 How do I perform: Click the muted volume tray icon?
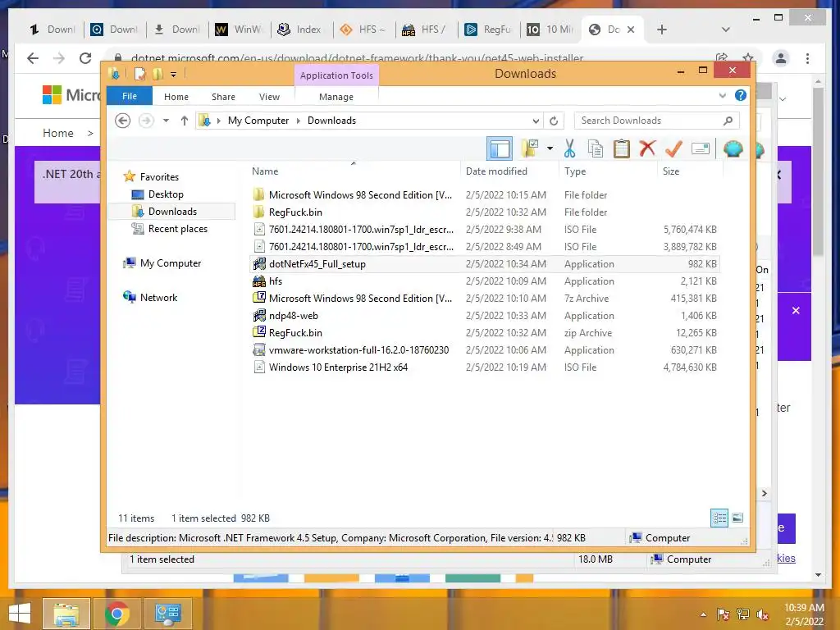click(762, 614)
